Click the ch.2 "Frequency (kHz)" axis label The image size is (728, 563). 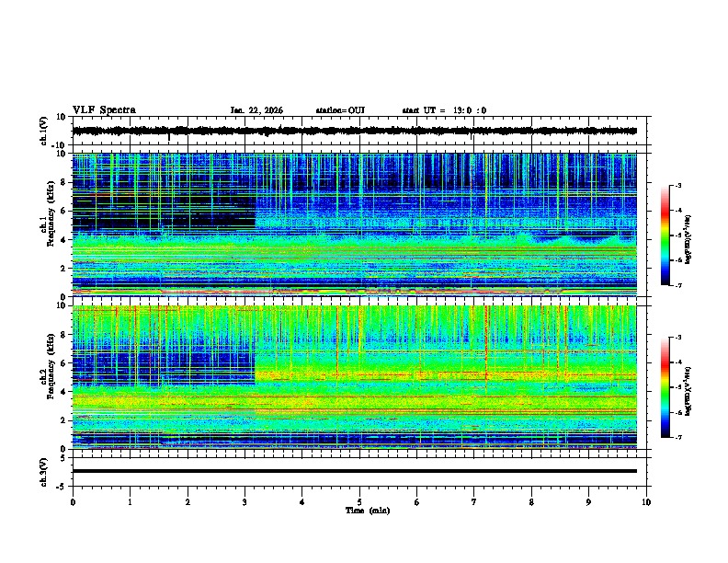[51, 366]
